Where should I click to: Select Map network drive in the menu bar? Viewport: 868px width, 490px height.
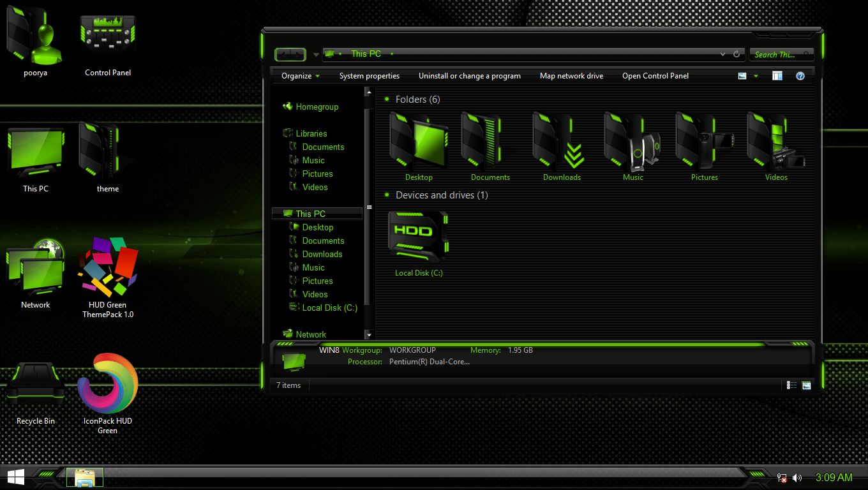[x=571, y=75]
